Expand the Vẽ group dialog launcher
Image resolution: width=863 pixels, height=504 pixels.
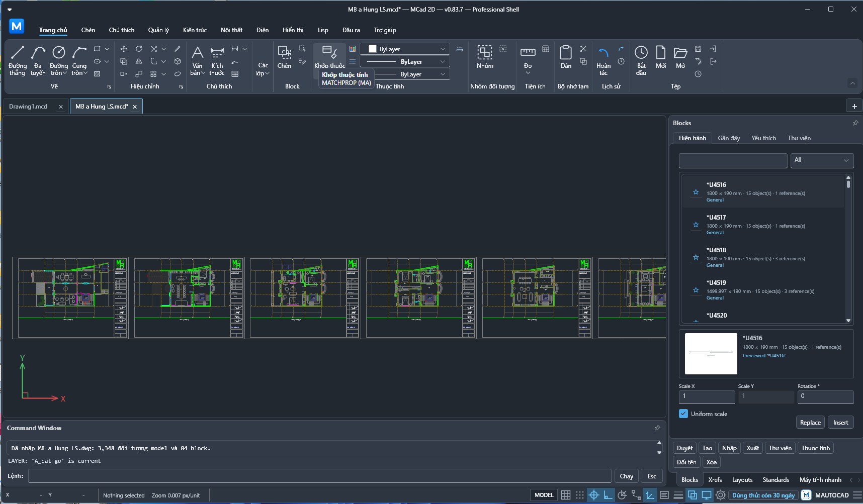point(109,87)
